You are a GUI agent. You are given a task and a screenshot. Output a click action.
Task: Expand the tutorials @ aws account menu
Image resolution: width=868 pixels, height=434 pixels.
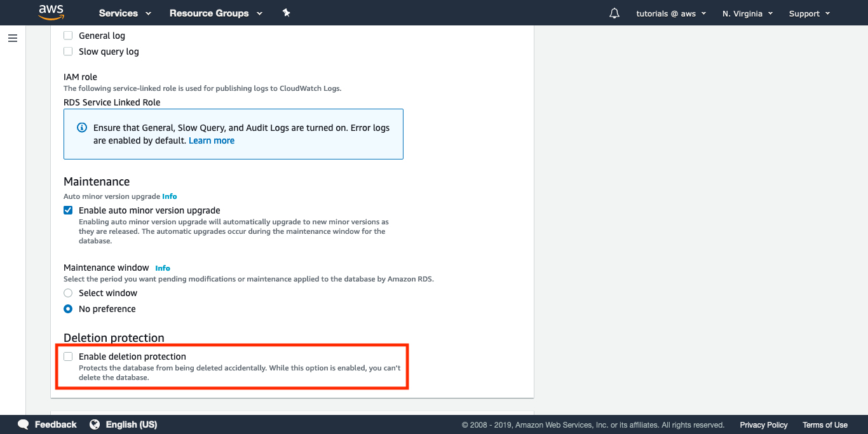[671, 13]
